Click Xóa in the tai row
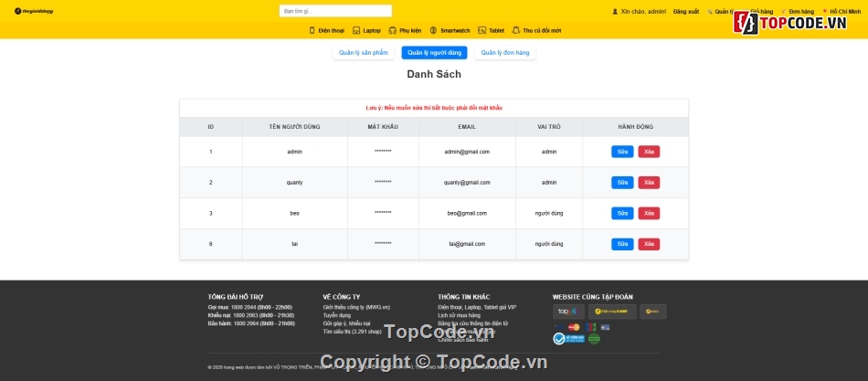This screenshot has height=381, width=868. (x=649, y=244)
